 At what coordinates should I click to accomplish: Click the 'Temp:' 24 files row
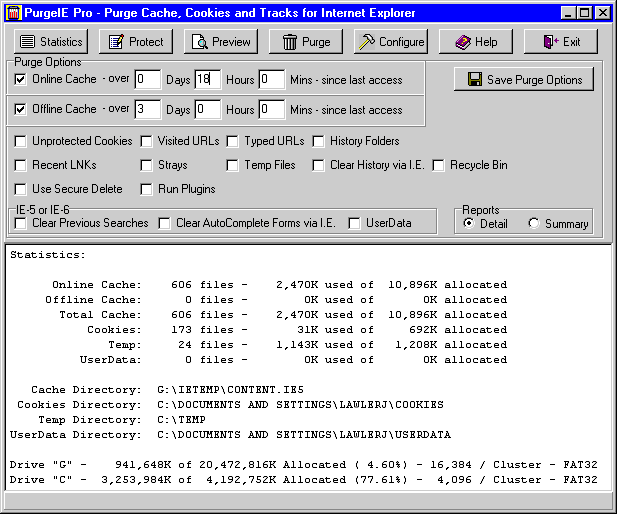(308, 344)
